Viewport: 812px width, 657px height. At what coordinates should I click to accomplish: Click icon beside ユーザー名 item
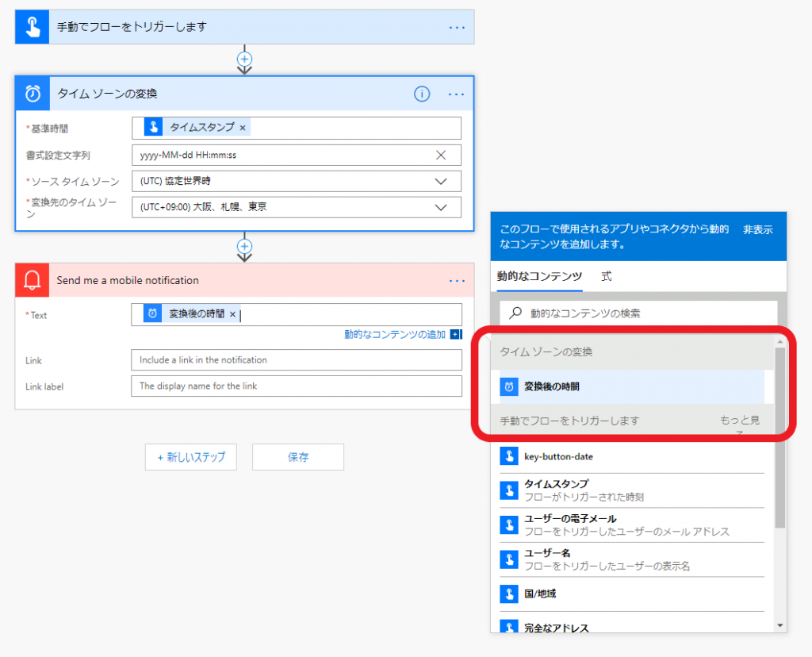[x=509, y=559]
